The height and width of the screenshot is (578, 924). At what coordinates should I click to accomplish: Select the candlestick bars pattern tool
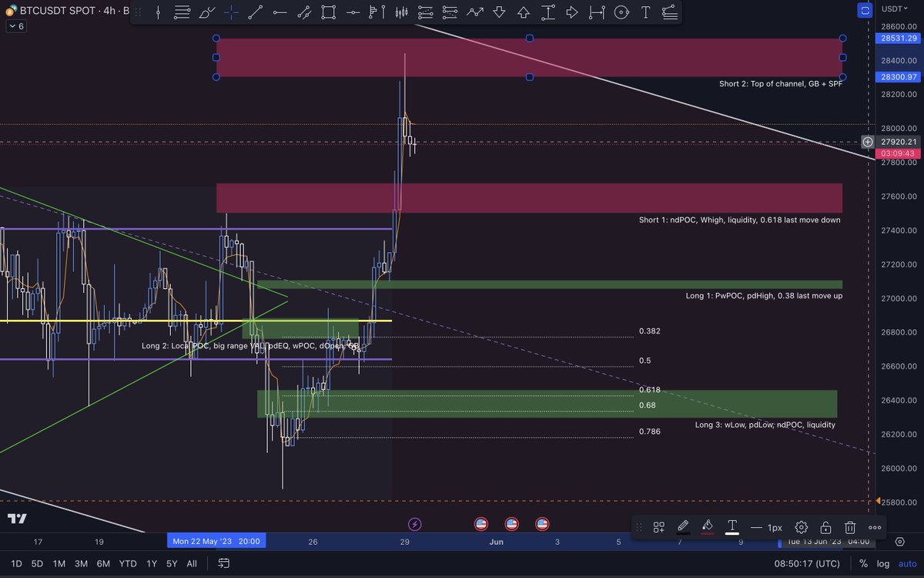coord(401,12)
